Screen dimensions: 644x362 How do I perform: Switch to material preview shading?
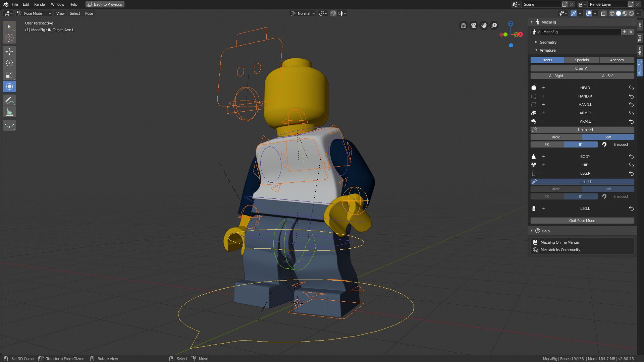625,13
